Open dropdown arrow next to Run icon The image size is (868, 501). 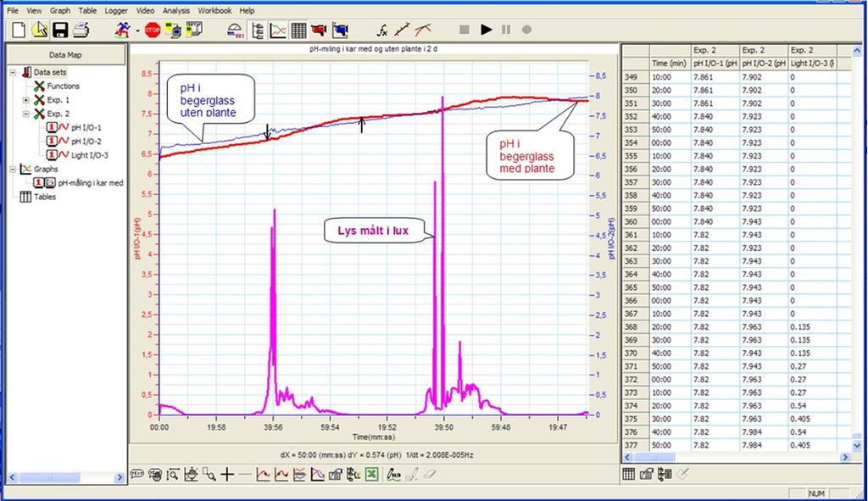pyautogui.click(x=136, y=31)
